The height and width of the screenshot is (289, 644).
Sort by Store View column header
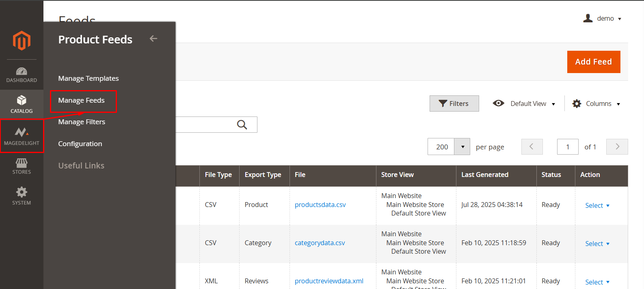click(x=416, y=176)
